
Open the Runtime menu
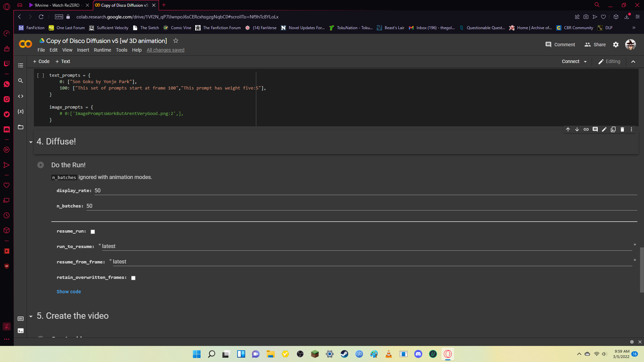click(103, 50)
